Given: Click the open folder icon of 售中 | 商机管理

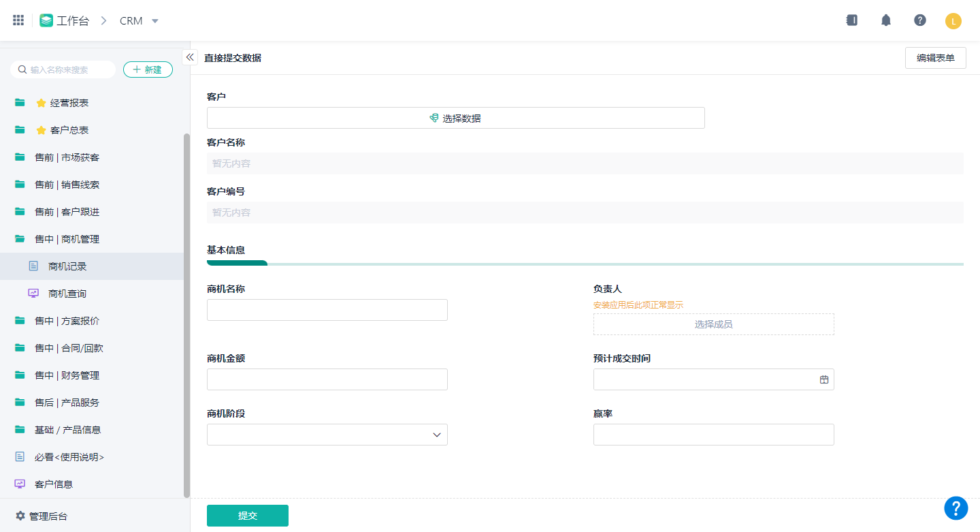Looking at the screenshot, I should coord(20,239).
